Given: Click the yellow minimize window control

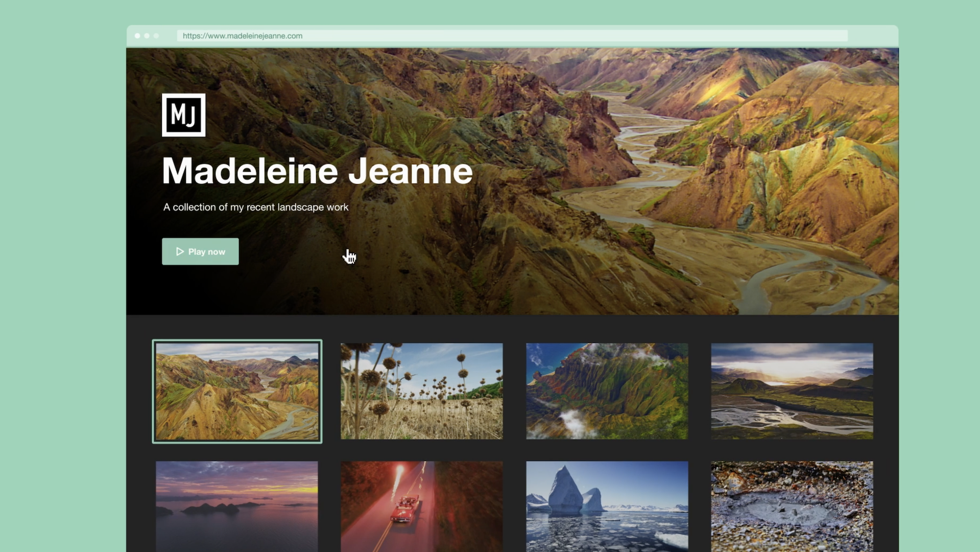Looking at the screenshot, I should (x=147, y=36).
